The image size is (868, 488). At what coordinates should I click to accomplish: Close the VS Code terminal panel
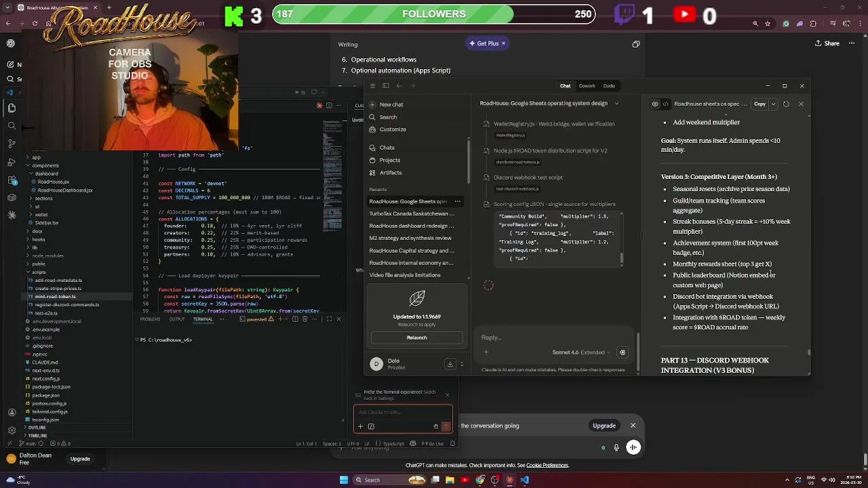[338, 319]
